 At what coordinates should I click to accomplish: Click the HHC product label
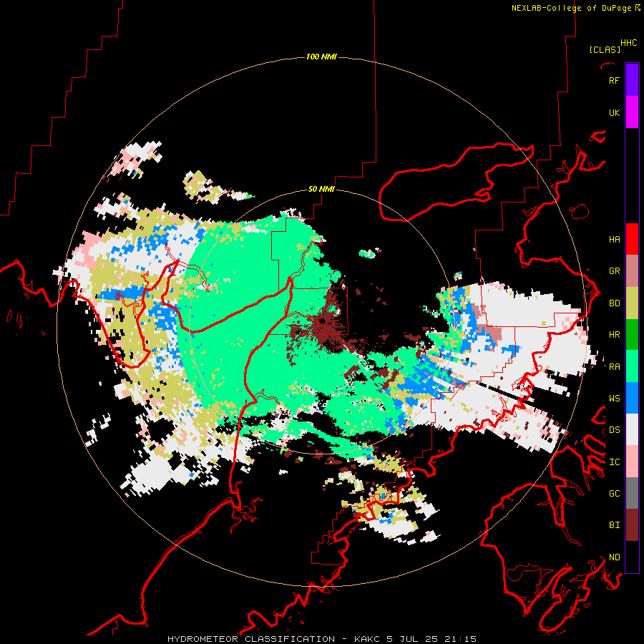point(628,43)
